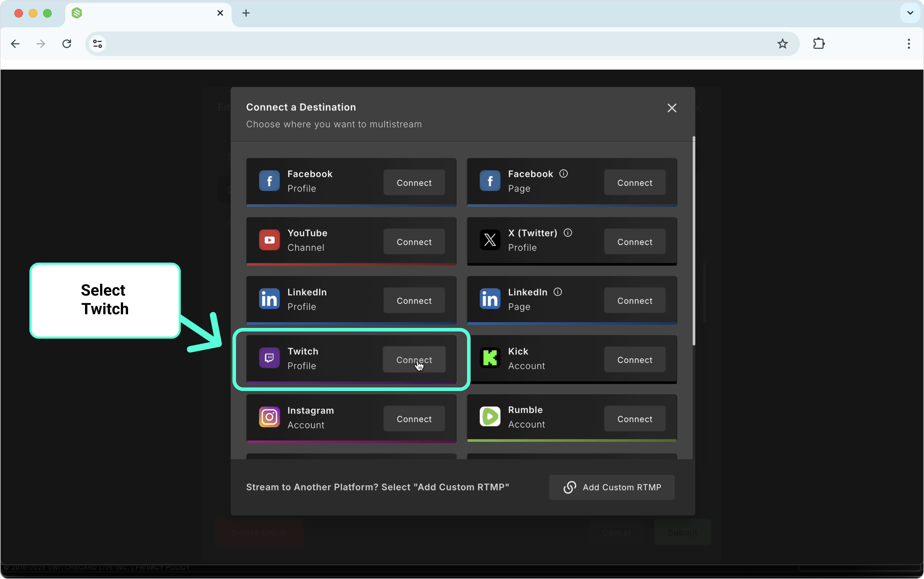Image resolution: width=924 pixels, height=579 pixels.
Task: Click "Choose where you want to multistream" text
Action: click(334, 124)
